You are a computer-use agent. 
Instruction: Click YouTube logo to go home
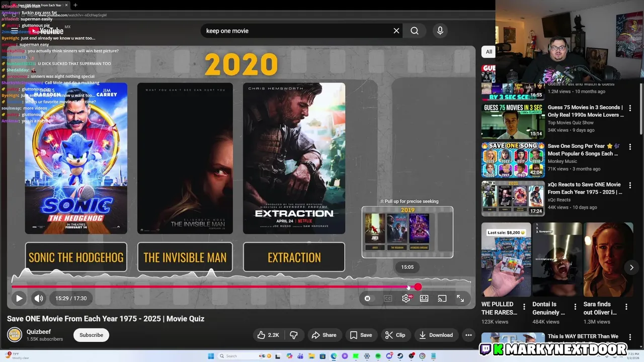pyautogui.click(x=46, y=31)
